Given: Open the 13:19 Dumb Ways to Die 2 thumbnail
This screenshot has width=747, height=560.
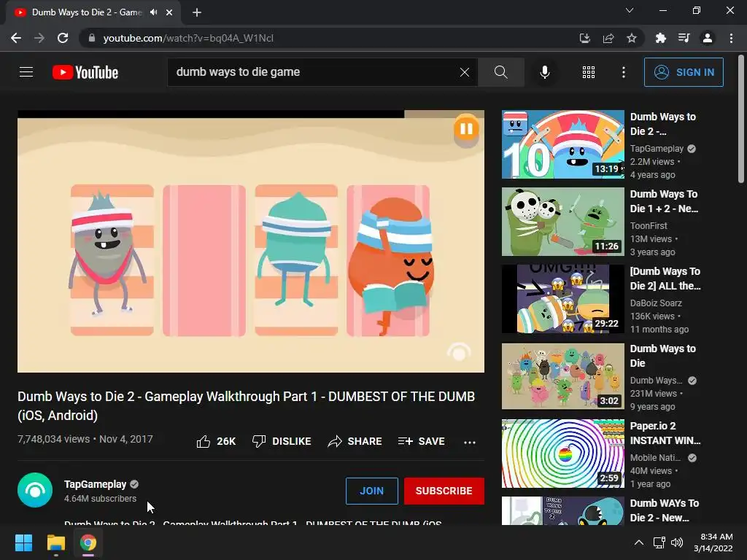Looking at the screenshot, I should point(562,144).
